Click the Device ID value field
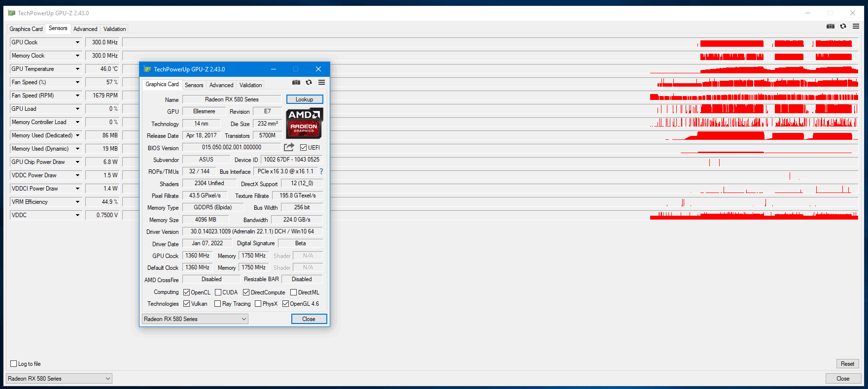868x389 pixels. (x=291, y=159)
